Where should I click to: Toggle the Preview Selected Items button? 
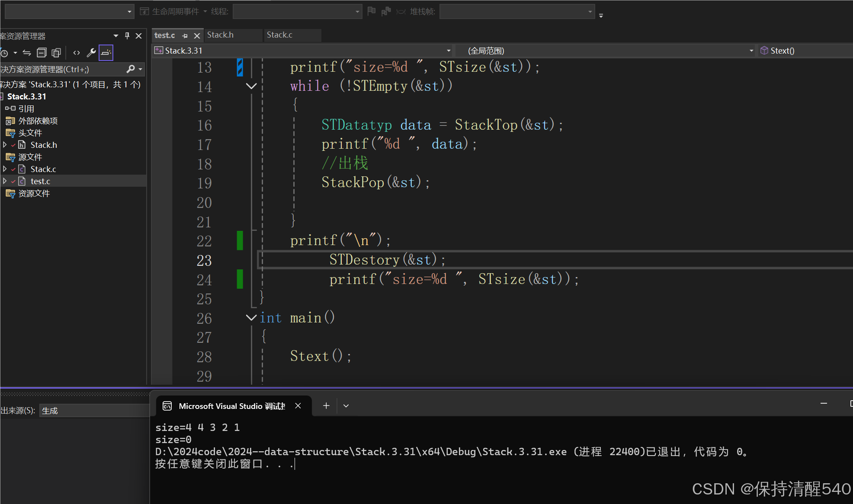(106, 53)
